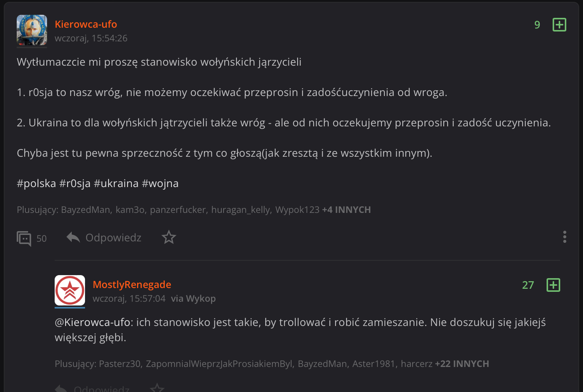Open the #wojna hashtag

[x=160, y=184]
